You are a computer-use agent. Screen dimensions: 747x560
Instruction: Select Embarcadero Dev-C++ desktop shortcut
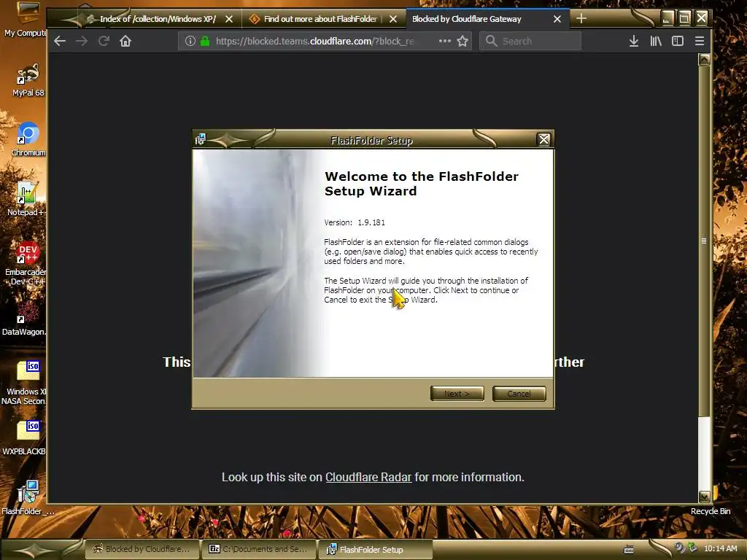(26, 263)
